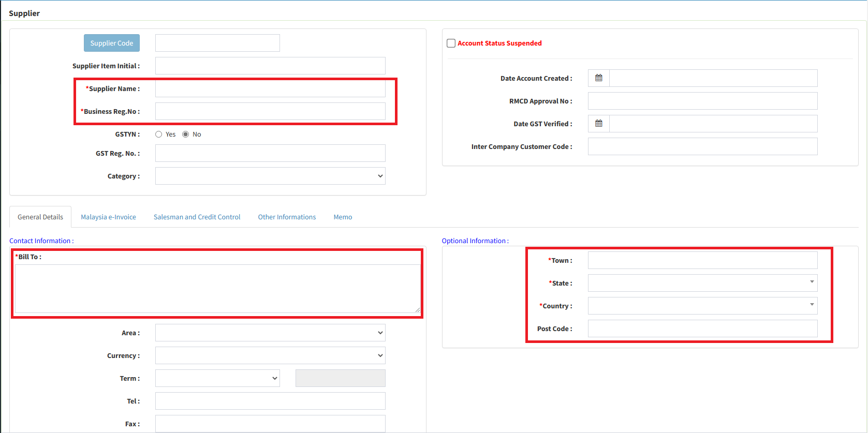Click the RMCD Approval No field
868x433 pixels.
pyautogui.click(x=702, y=101)
